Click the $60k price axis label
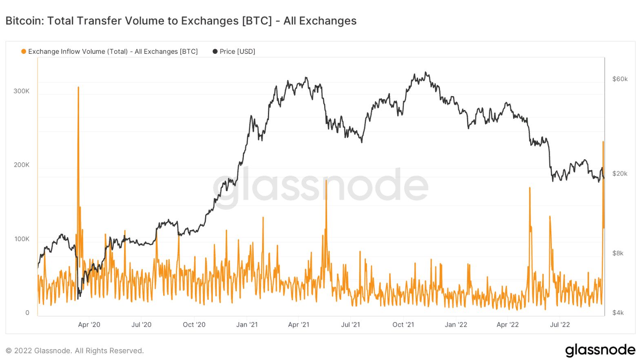The image size is (644, 363). (620, 79)
